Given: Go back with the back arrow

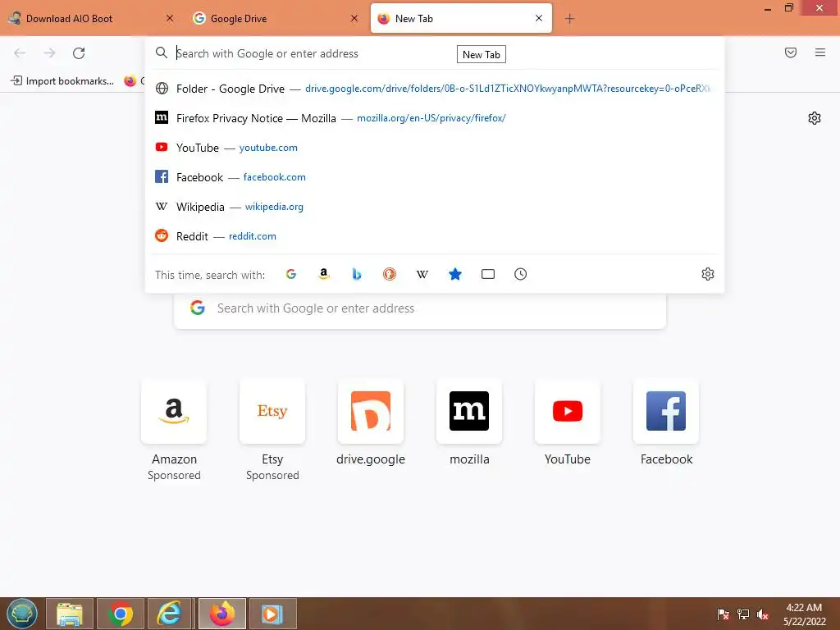Looking at the screenshot, I should [20, 53].
